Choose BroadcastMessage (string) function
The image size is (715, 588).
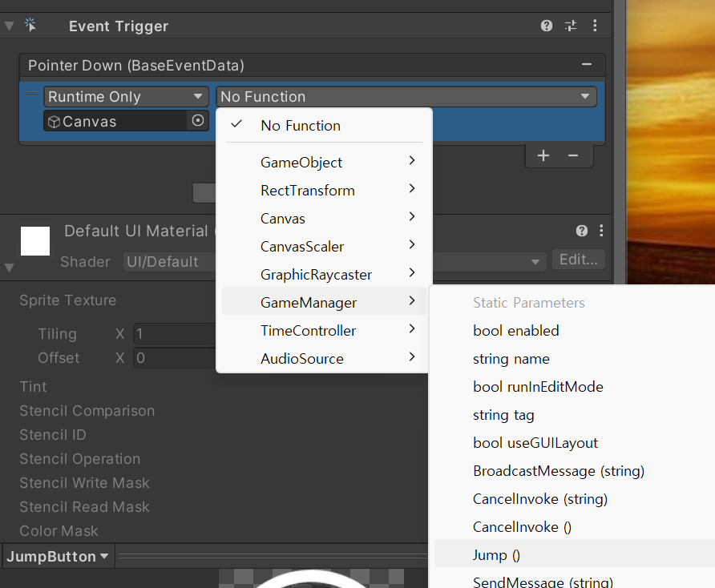coord(575,471)
